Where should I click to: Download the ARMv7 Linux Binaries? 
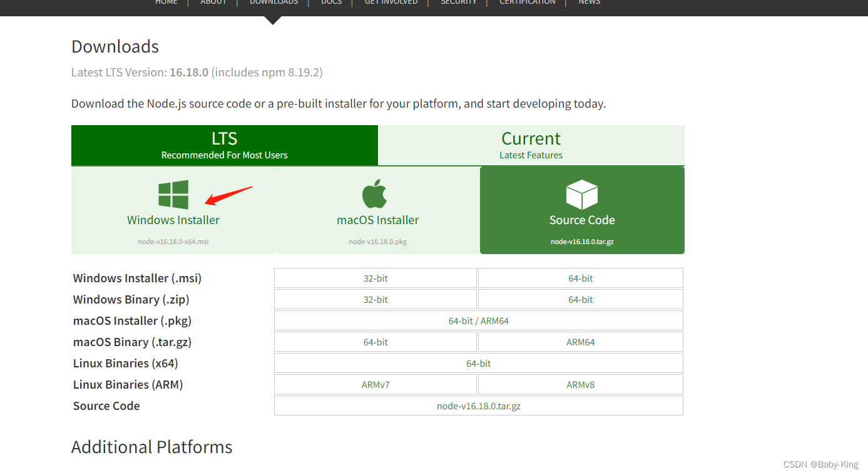375,384
